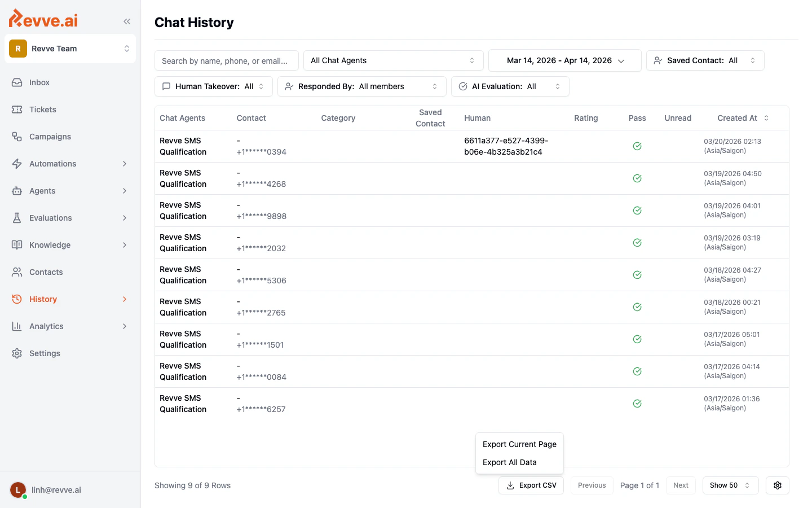Click pass checkmark for contact ending 4268
The width and height of the screenshot is (812, 508).
pyautogui.click(x=637, y=178)
